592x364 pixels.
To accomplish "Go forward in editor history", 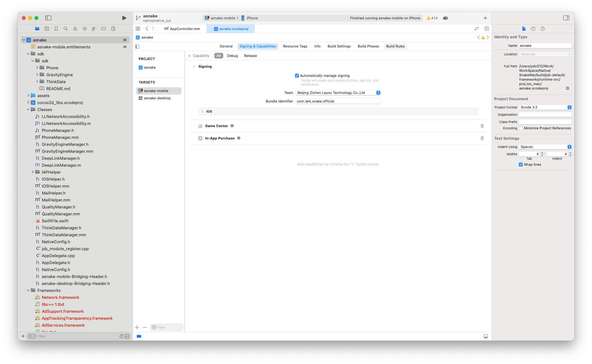I will [153, 29].
